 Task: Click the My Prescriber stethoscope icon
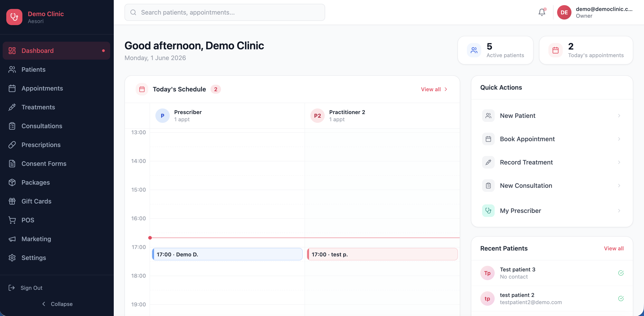(x=488, y=211)
